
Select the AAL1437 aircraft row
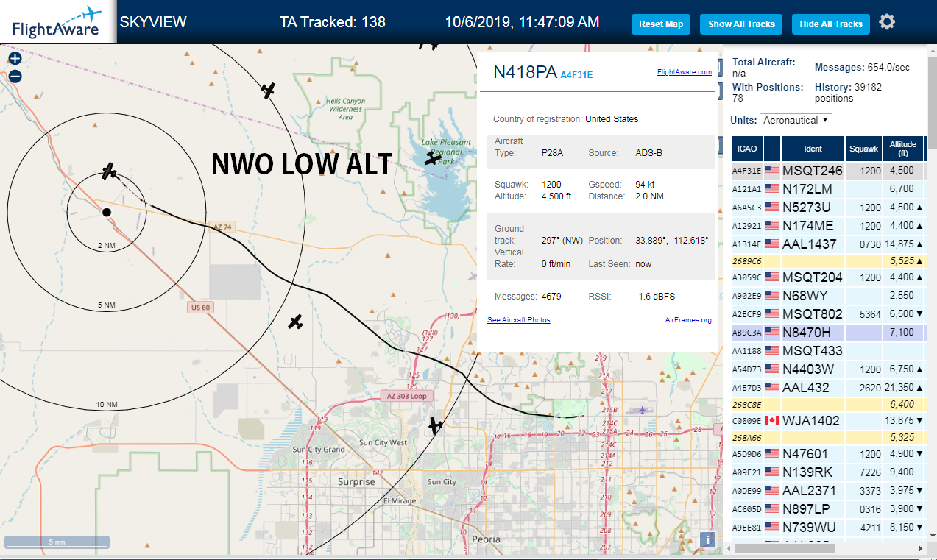point(828,244)
